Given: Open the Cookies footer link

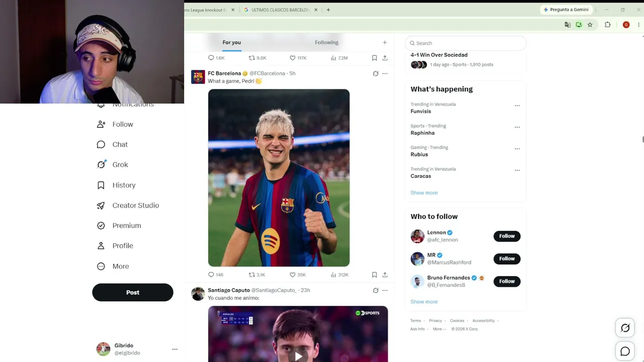Looking at the screenshot, I should click(457, 321).
